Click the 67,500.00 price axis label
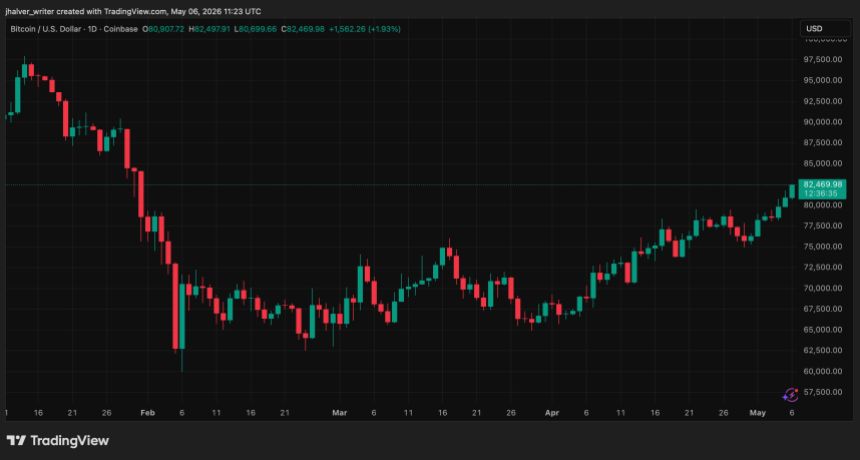860x460 pixels. (x=823, y=309)
